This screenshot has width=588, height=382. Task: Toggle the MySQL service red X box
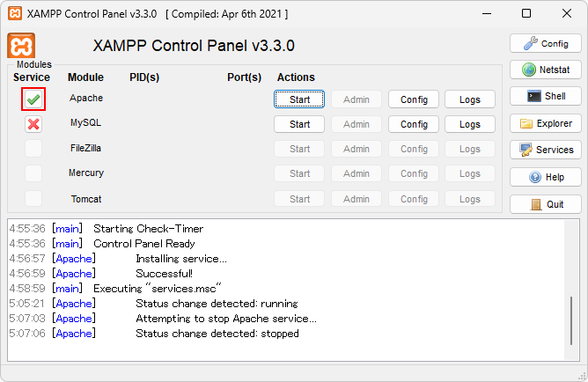33,124
